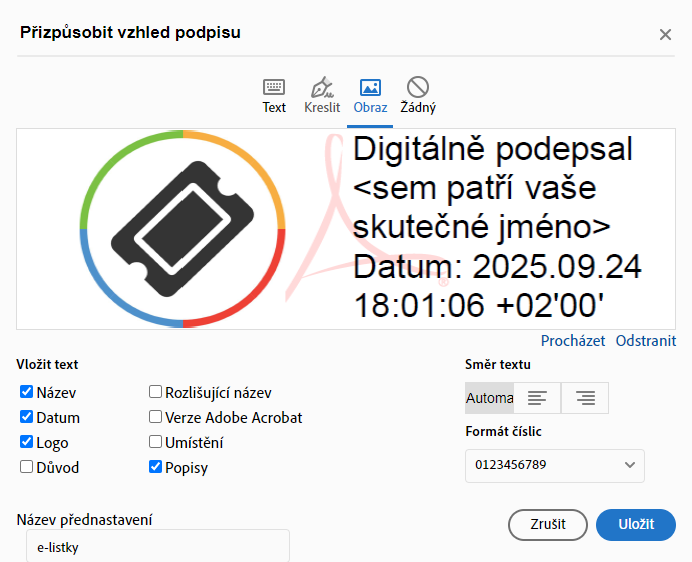Click the ticket logo image in preview
This screenshot has height=562, width=692.
183,228
